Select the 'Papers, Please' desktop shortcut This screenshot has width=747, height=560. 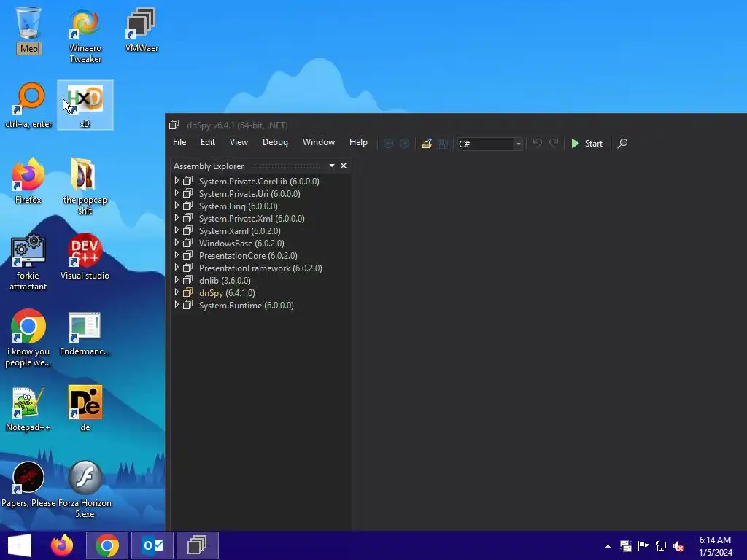click(28, 485)
